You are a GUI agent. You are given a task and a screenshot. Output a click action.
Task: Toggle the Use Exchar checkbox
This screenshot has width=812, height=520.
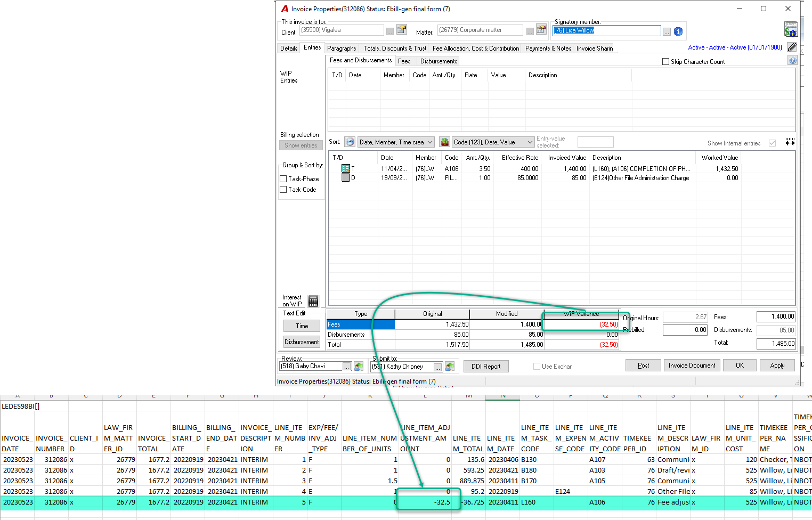537,367
